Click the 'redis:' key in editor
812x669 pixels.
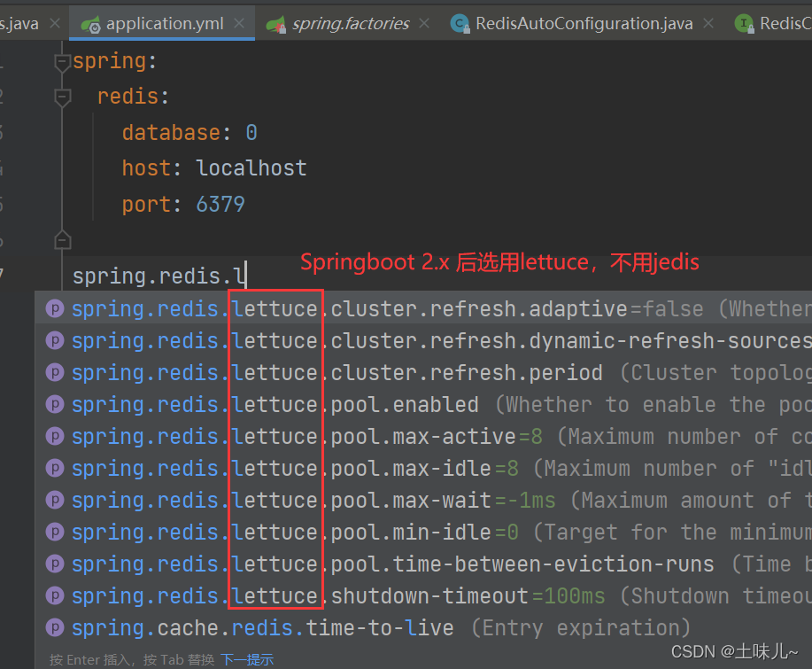133,97
